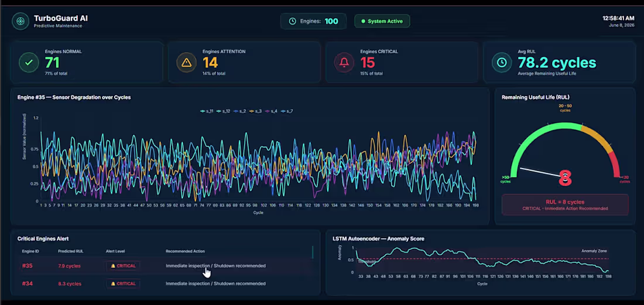This screenshot has height=305, width=644.
Task: Click the red bell icon on Engines CRITICAL
Action: [344, 63]
